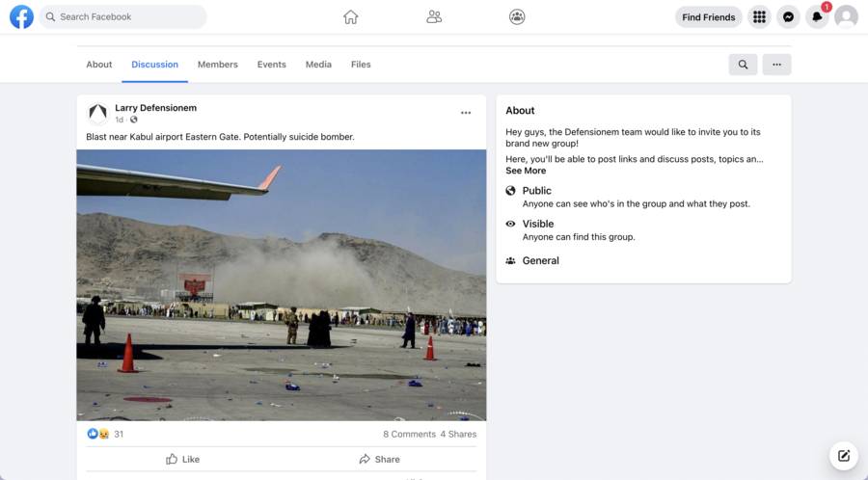The image size is (868, 480).
Task: Open the notifications bell
Action: pos(817,17)
